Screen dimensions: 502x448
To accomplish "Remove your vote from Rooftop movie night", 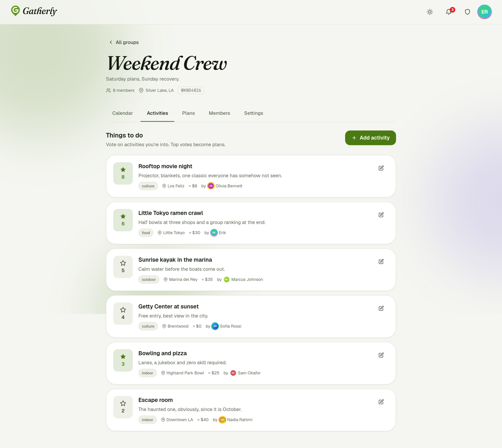I will point(123,173).
